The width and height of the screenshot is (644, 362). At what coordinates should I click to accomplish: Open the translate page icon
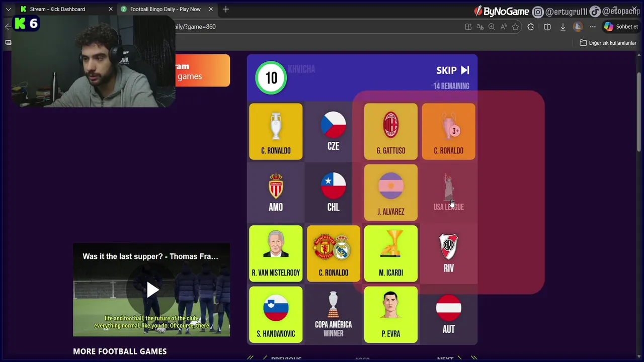pos(480,27)
